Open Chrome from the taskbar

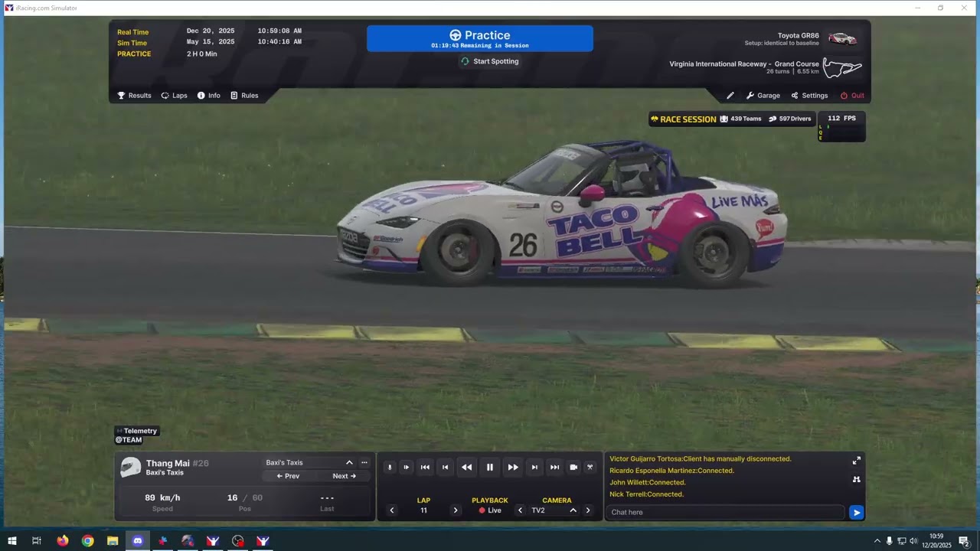click(88, 541)
